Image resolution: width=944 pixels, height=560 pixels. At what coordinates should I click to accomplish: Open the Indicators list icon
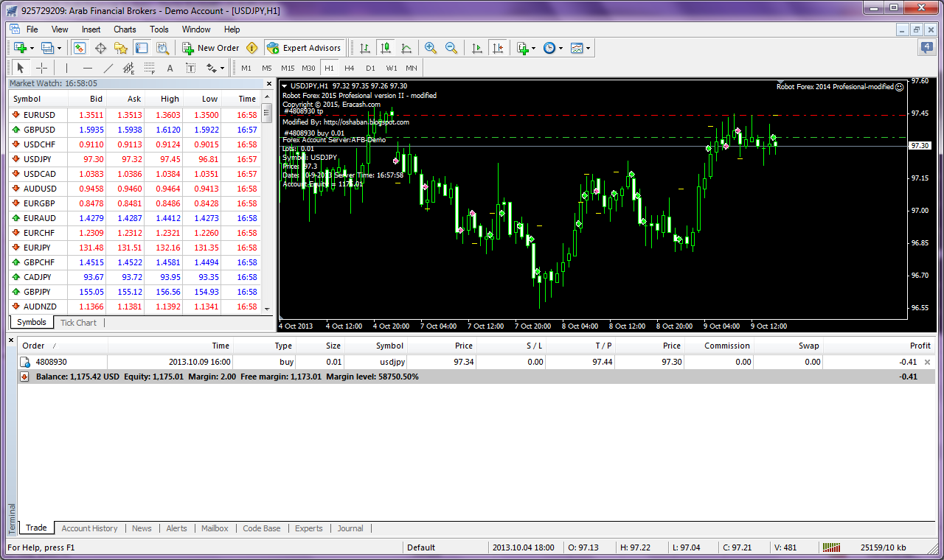[523, 48]
